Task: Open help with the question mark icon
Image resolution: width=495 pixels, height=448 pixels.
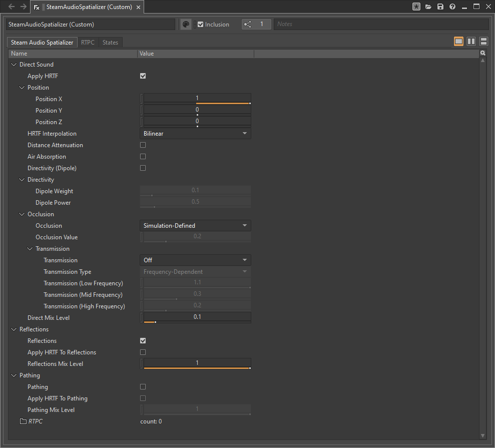Action: 452,7
